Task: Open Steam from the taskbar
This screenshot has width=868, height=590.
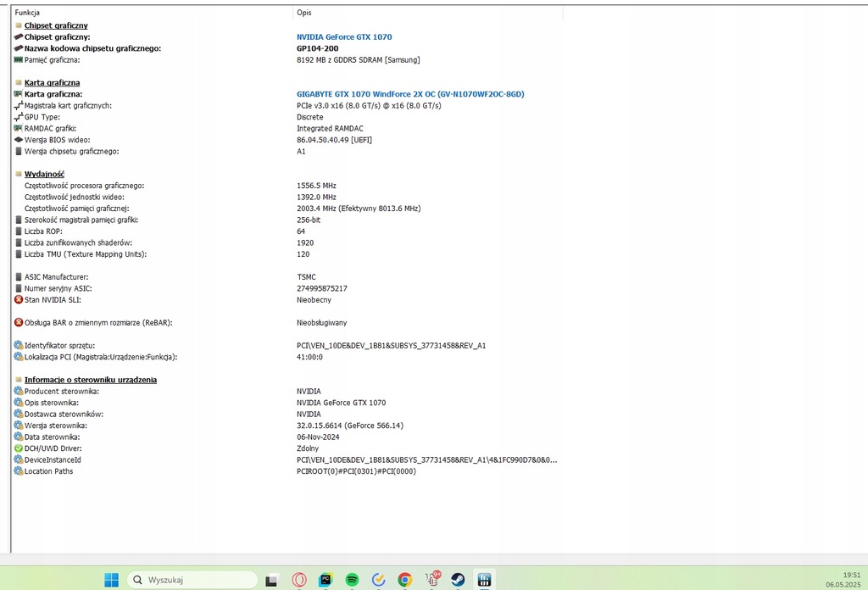Action: pyautogui.click(x=458, y=580)
